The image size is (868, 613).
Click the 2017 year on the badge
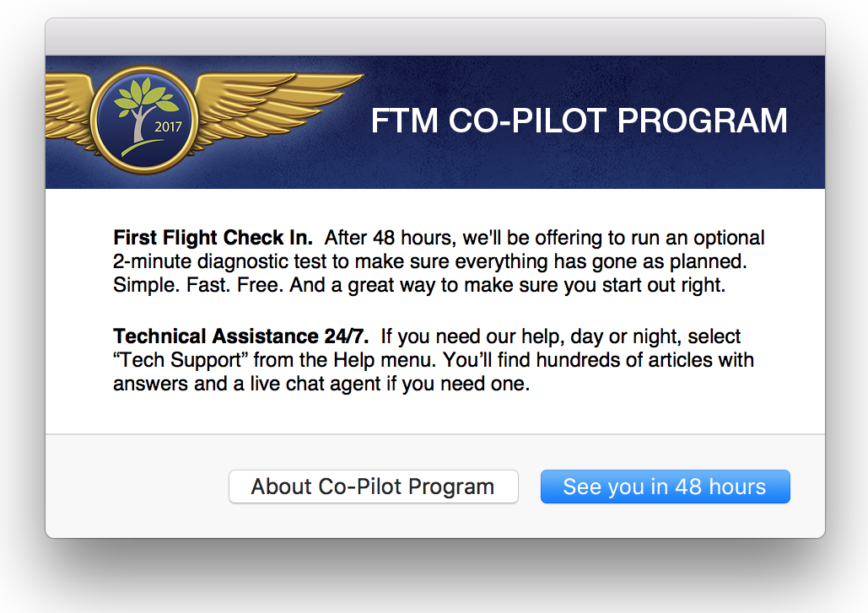[168, 126]
